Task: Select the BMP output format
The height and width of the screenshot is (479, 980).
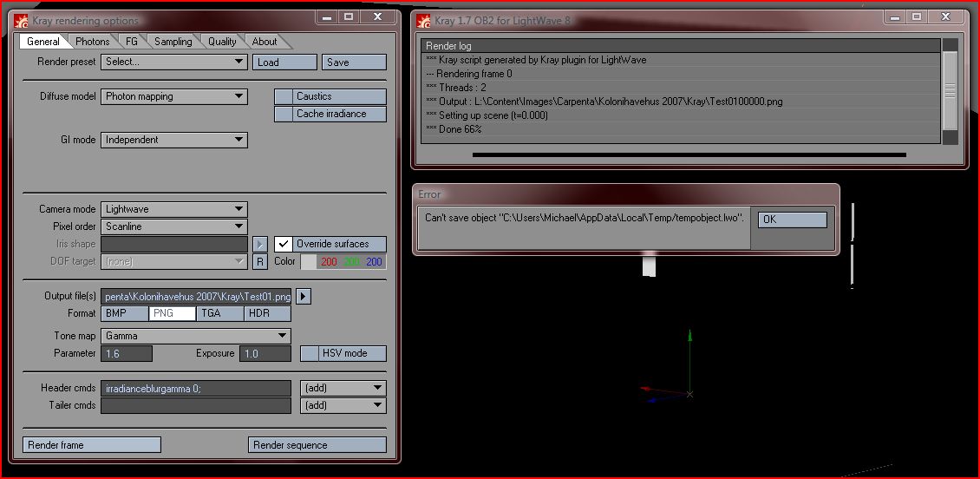Action: coord(125,313)
